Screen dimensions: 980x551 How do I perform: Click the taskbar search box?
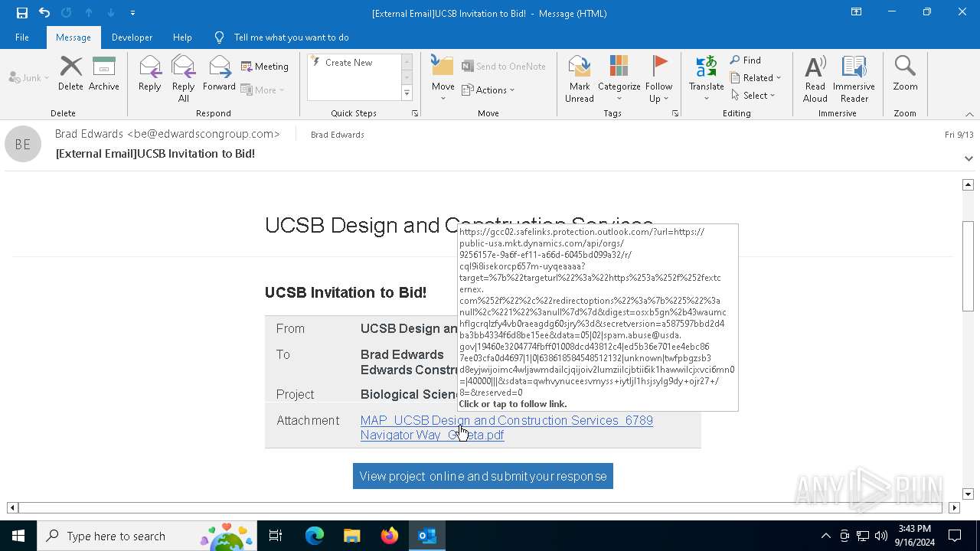pyautogui.click(x=147, y=536)
